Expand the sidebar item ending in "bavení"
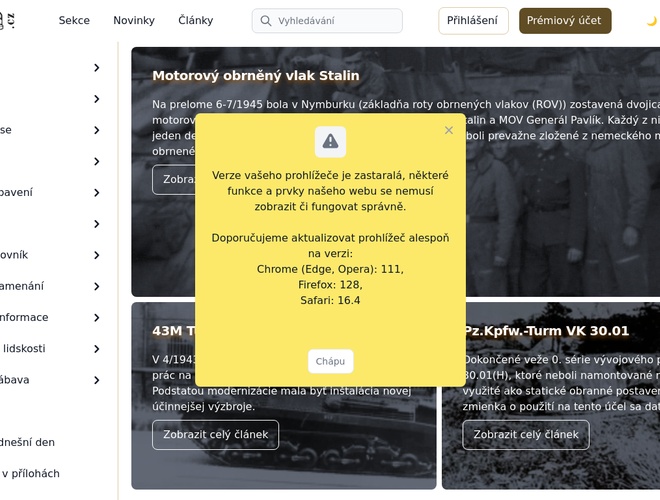This screenshot has height=500, width=660. point(97,193)
